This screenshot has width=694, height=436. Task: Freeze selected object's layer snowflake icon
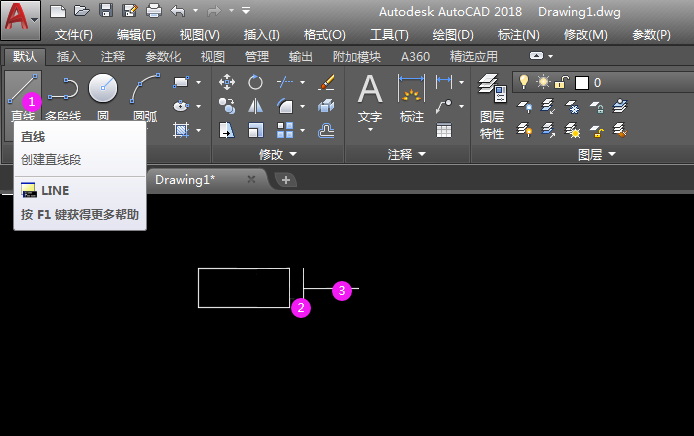click(x=573, y=106)
